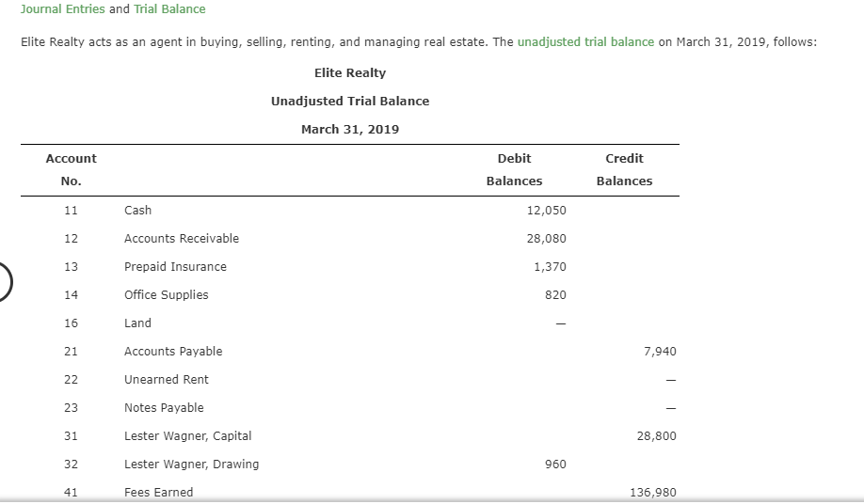Select the Prepaid Insurance account name
The image size is (864, 504).
(175, 267)
